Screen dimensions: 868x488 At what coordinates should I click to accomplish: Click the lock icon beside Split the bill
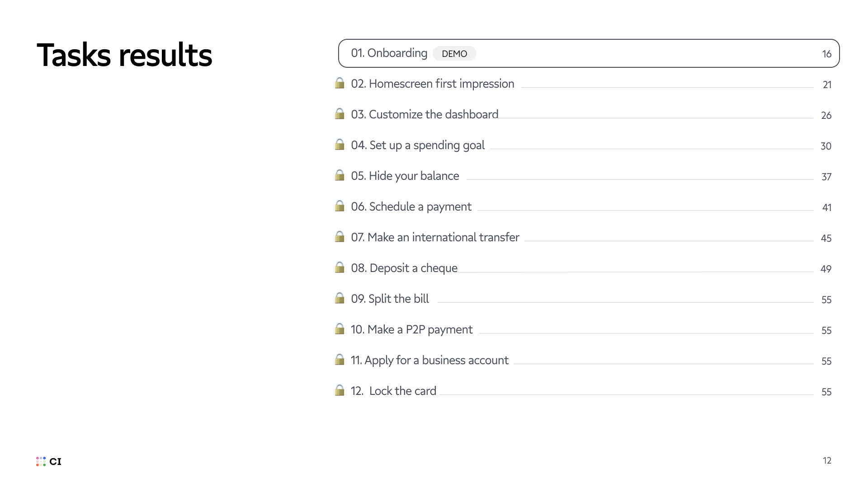coord(340,298)
